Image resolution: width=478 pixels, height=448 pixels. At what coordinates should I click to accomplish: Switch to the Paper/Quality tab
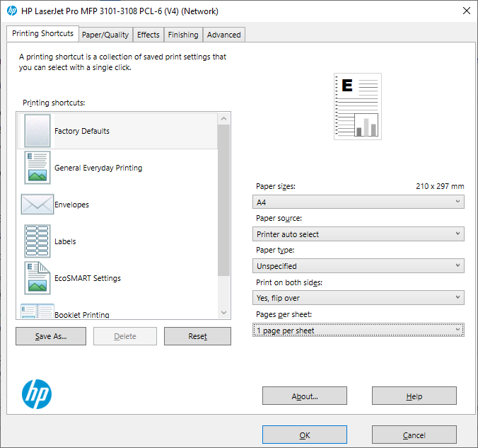[105, 35]
